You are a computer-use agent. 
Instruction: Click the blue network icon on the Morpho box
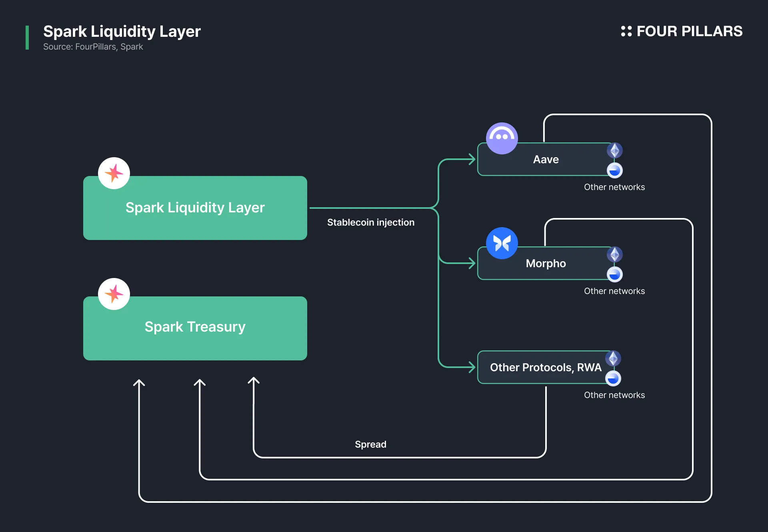tap(615, 274)
